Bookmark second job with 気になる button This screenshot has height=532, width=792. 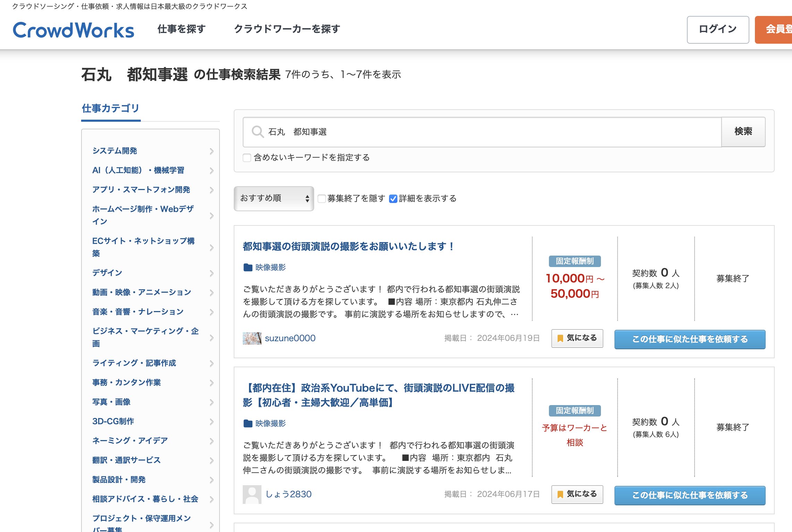[577, 494]
